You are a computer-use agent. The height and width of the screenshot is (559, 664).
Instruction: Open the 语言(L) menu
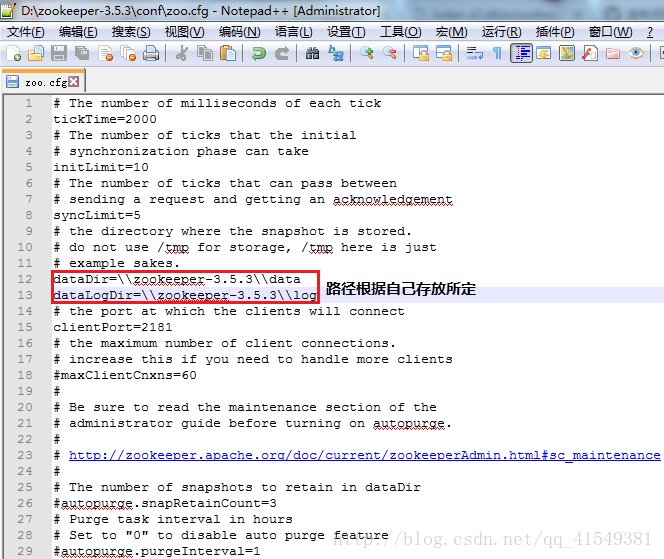tap(293, 32)
